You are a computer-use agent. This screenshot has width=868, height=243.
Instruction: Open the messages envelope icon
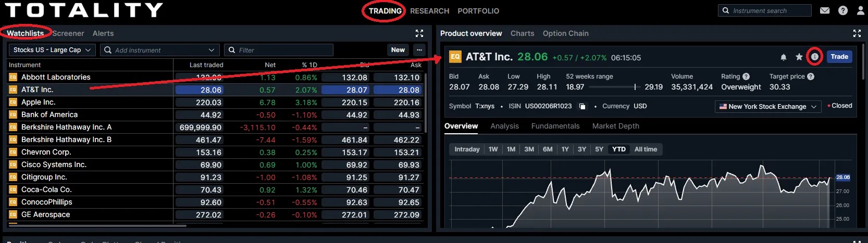click(825, 10)
